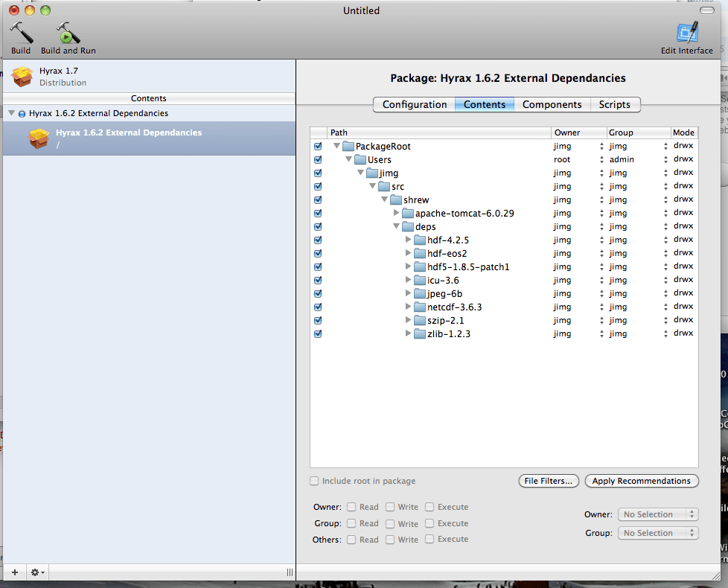Switch to the Configuration tab
The image size is (728, 588).
(x=415, y=104)
